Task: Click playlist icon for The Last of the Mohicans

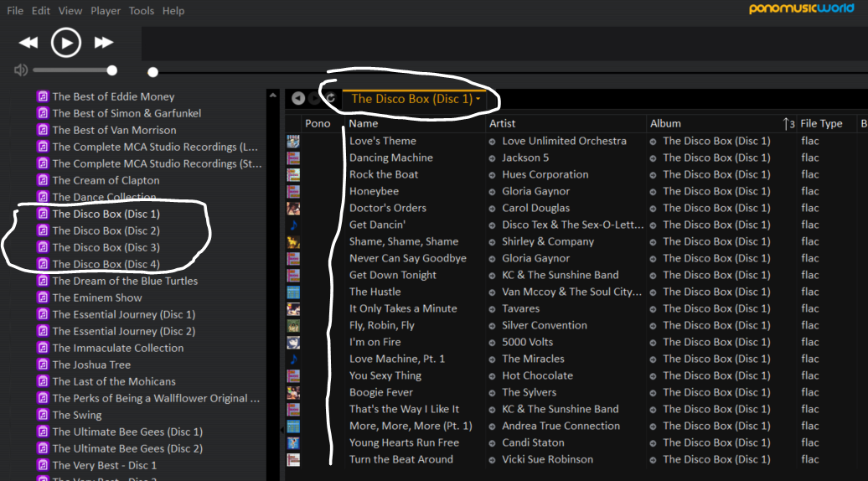Action: (x=43, y=381)
